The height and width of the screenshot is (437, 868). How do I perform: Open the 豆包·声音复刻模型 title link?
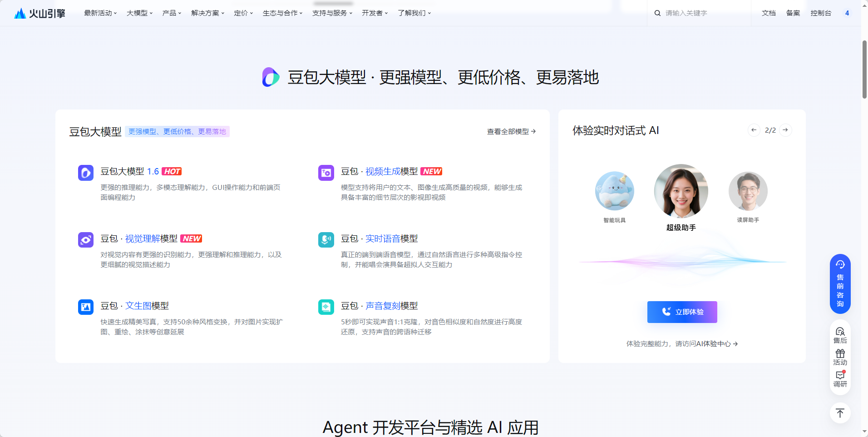tap(379, 306)
